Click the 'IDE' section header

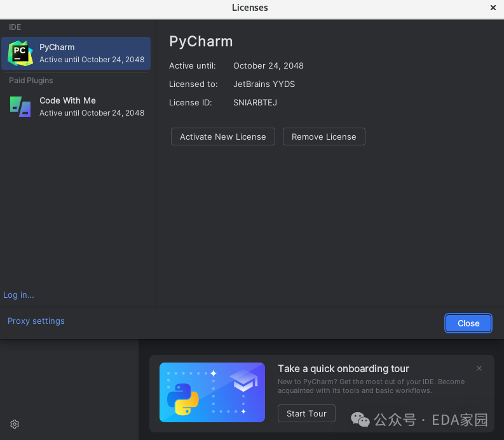coord(15,27)
